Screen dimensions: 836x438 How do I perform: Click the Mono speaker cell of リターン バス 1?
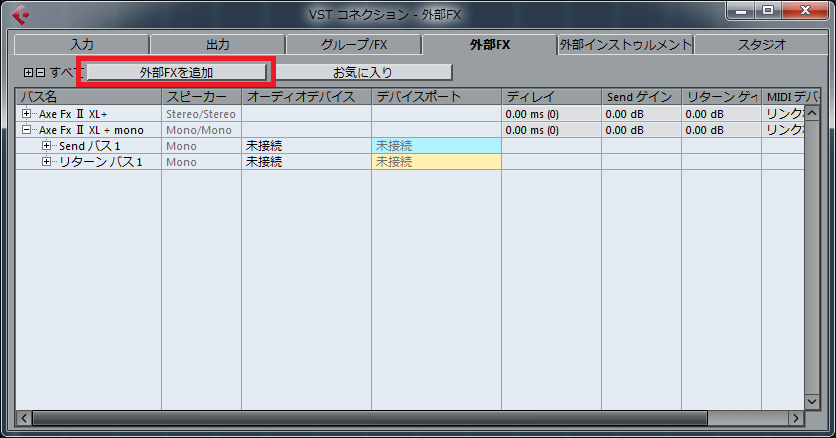point(201,161)
